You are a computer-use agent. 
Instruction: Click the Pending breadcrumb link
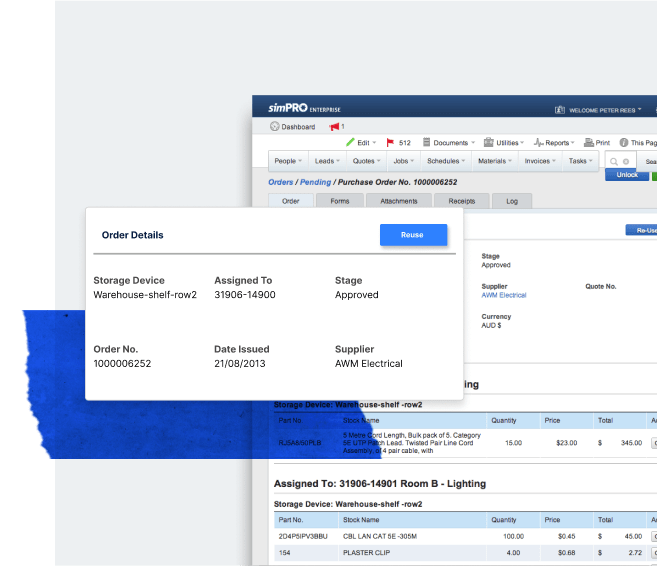point(316,182)
